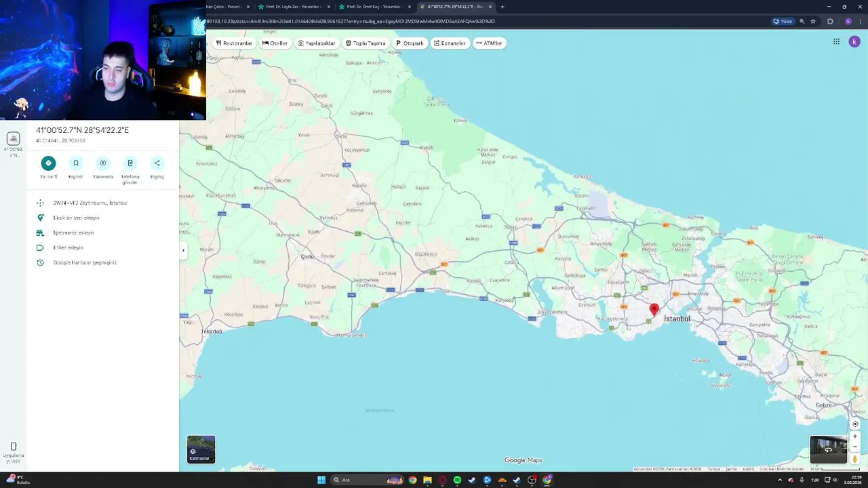Viewport: 868px width, 488px height.
Task: Select the Oteller filter chip
Action: point(275,43)
